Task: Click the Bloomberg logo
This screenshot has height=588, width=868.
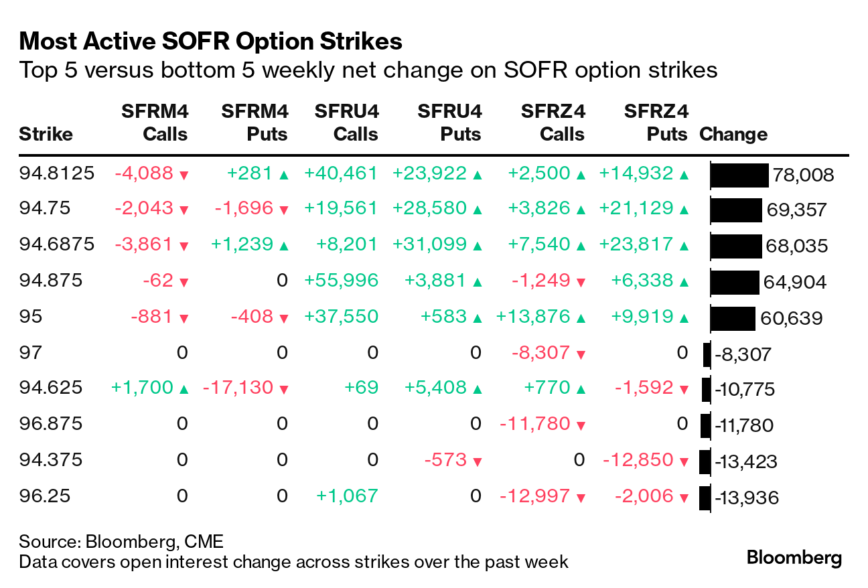Action: pos(794,558)
